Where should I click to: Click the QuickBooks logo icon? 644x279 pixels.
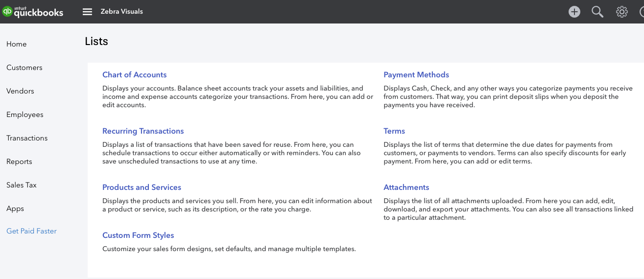click(x=7, y=11)
